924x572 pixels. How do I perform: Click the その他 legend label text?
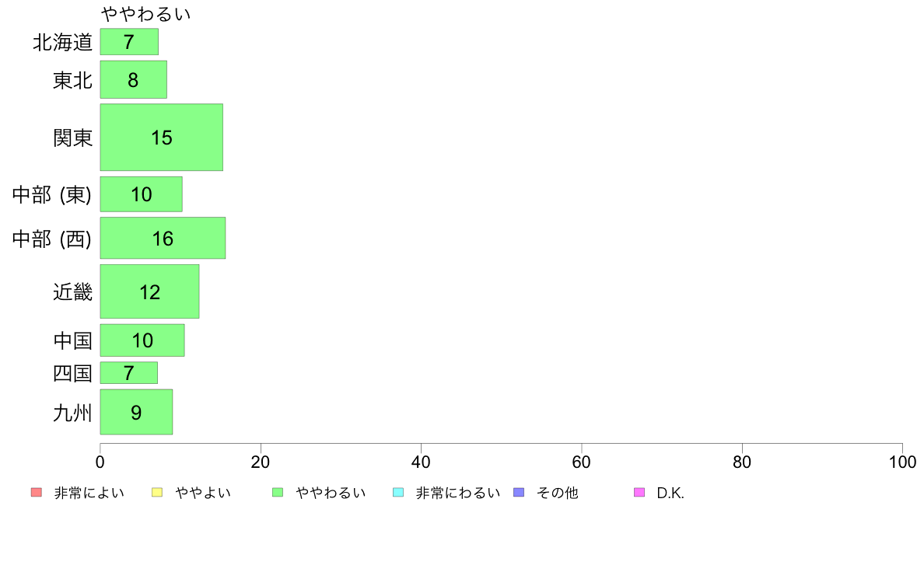click(558, 493)
